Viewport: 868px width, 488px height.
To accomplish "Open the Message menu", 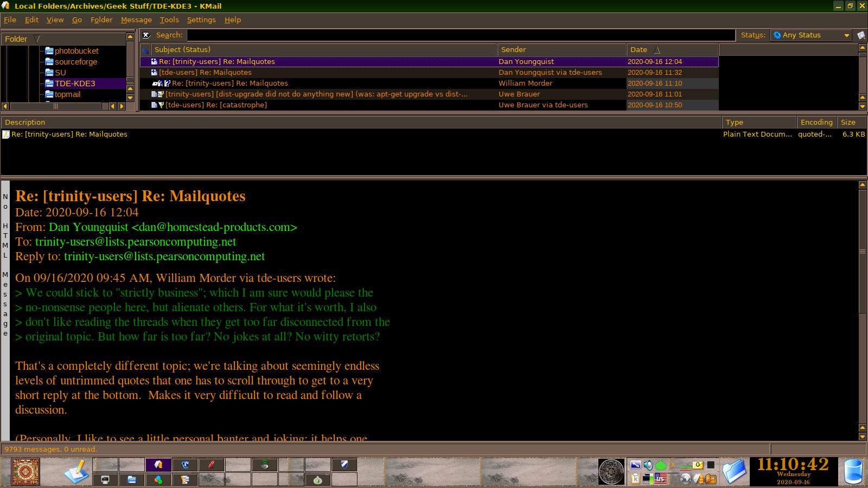I will 136,20.
